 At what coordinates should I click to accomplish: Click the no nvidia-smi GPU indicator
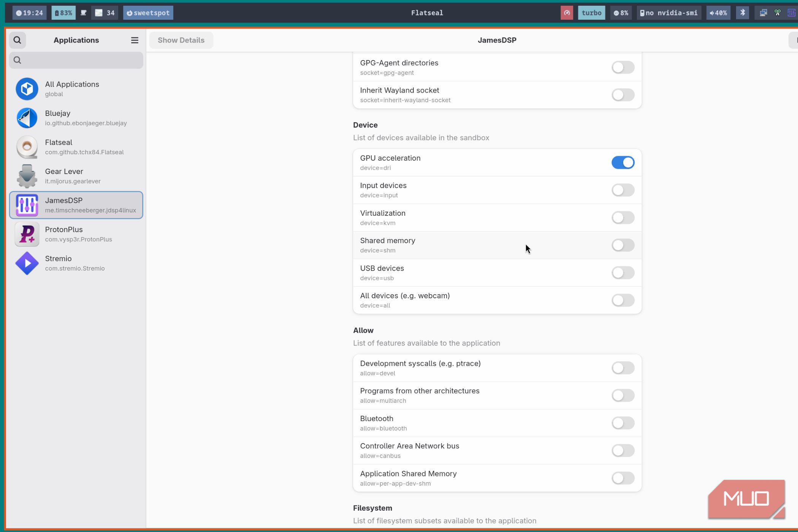click(669, 13)
